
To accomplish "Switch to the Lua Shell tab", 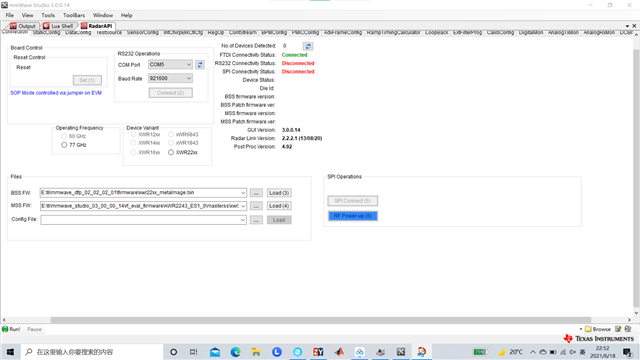I will click(58, 26).
